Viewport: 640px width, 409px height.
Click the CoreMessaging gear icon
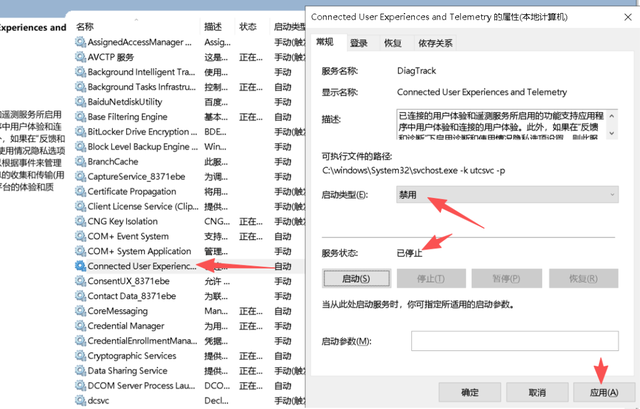pos(80,311)
